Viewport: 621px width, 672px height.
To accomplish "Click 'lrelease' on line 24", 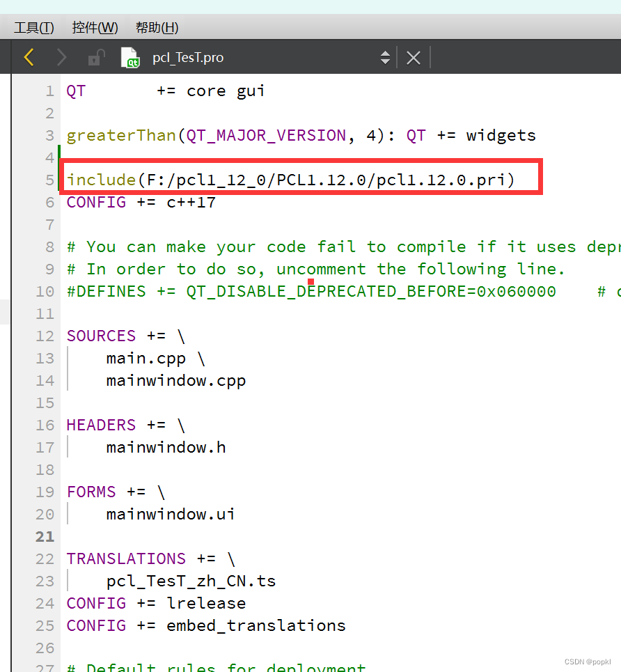I will [x=206, y=604].
